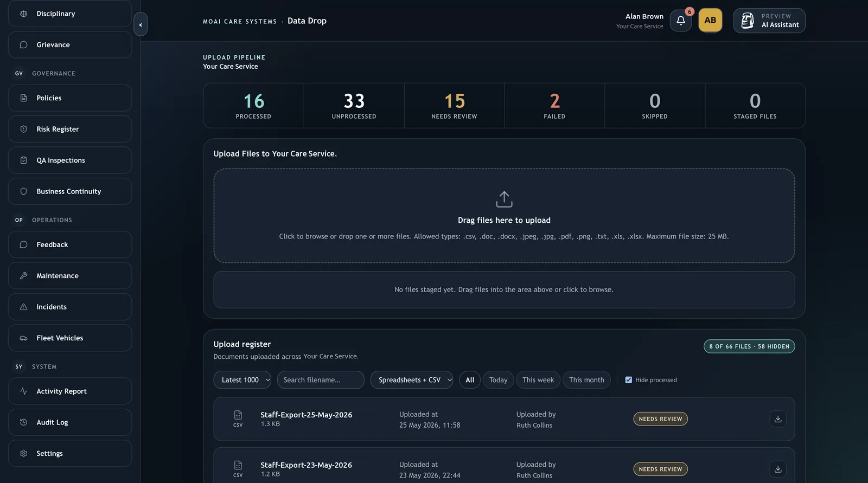Open the Latest 1000 dropdown
Image resolution: width=868 pixels, height=483 pixels.
242,380
